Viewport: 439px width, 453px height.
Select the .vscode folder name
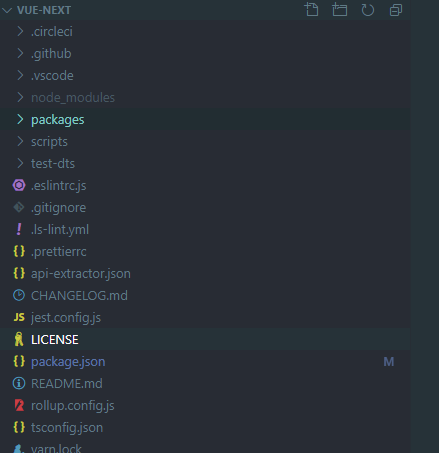(52, 76)
